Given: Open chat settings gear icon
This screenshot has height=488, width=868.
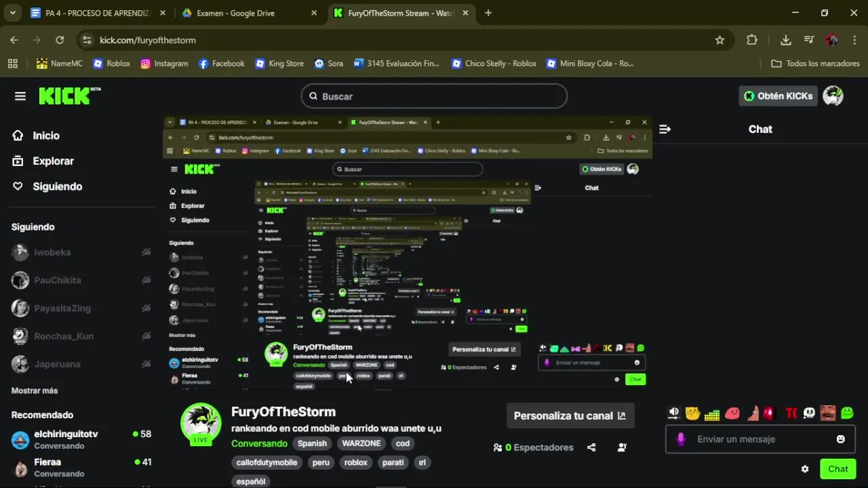Looking at the screenshot, I should point(805,469).
